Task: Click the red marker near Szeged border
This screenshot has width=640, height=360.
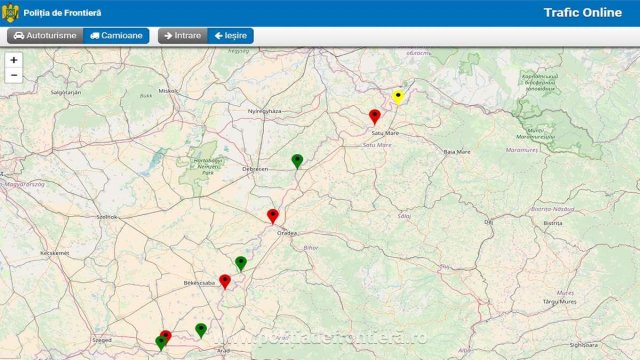Action: coord(166,336)
